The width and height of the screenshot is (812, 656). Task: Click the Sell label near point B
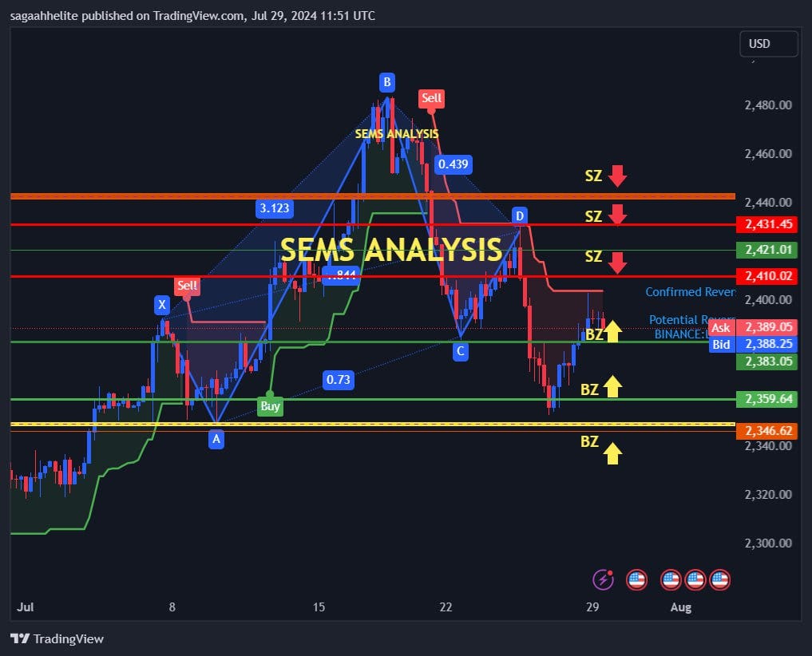[x=431, y=98]
